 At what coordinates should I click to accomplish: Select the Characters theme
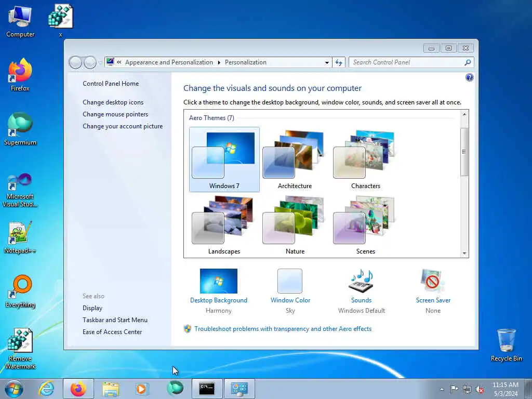365,159
